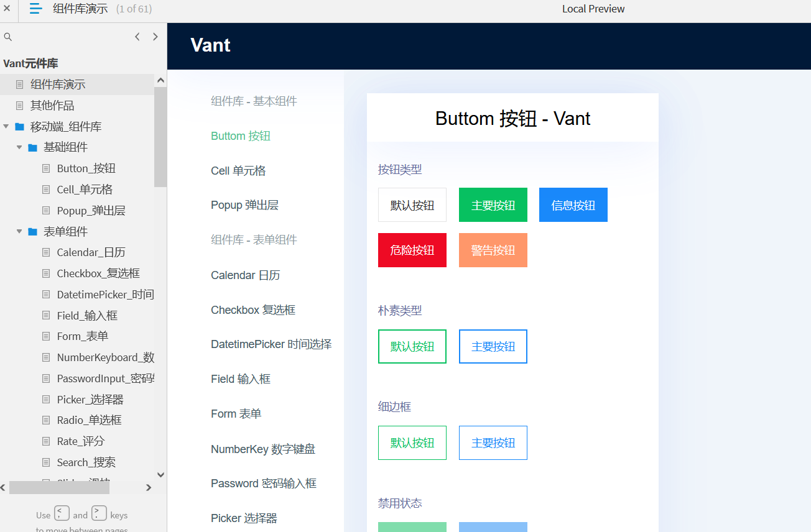Click page icon beside Checkbox_复选框
The height and width of the screenshot is (532, 811).
[46, 273]
